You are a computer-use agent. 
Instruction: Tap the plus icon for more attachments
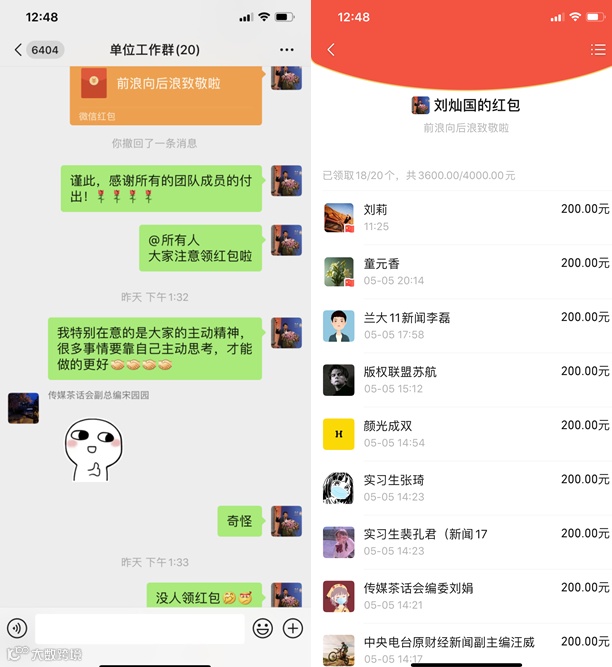[293, 628]
